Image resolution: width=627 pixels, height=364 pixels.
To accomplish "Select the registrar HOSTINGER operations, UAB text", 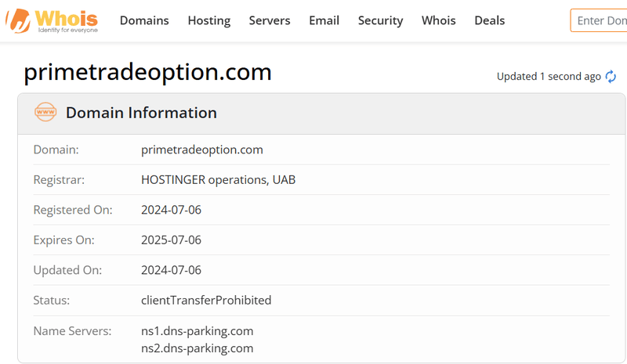I will [219, 180].
